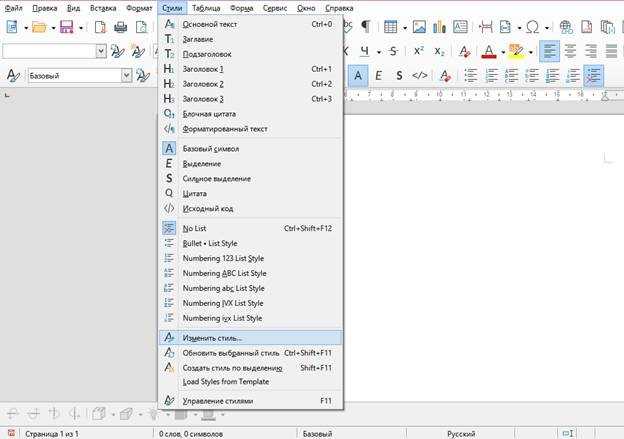Click the Print icon
This screenshot has height=439, width=624.
[121, 27]
